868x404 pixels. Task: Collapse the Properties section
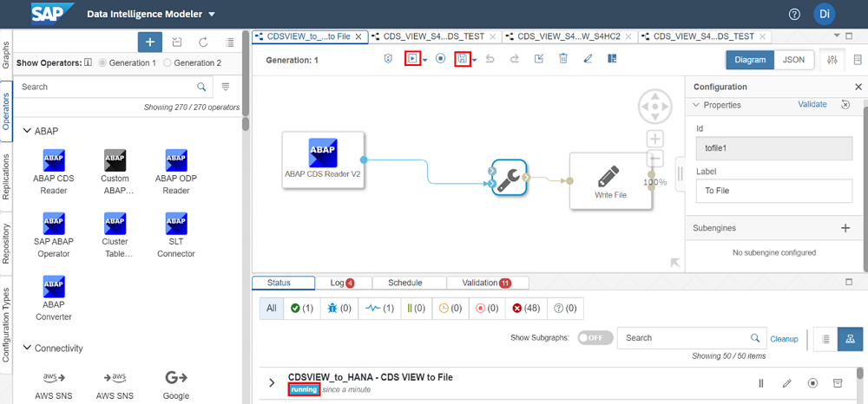click(x=696, y=104)
